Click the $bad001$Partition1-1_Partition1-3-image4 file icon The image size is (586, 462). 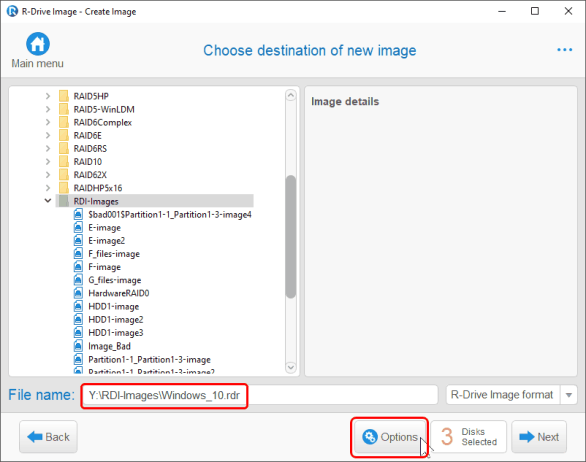point(78,214)
